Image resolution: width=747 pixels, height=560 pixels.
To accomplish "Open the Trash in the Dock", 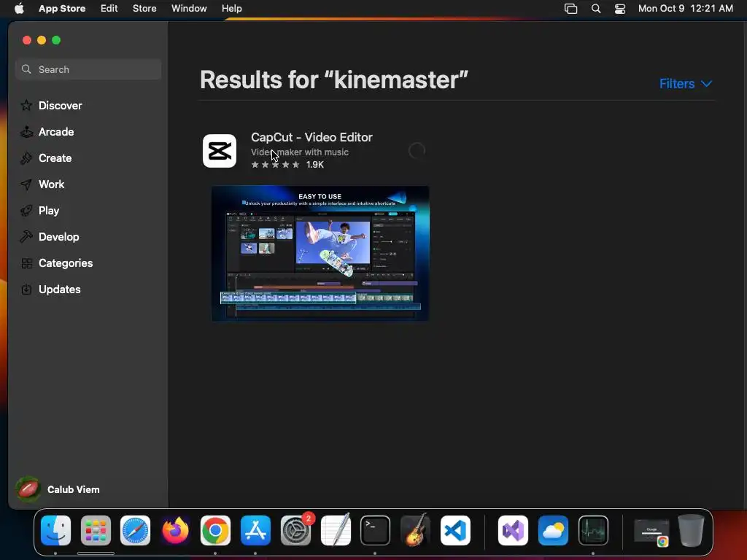I will pos(691,530).
